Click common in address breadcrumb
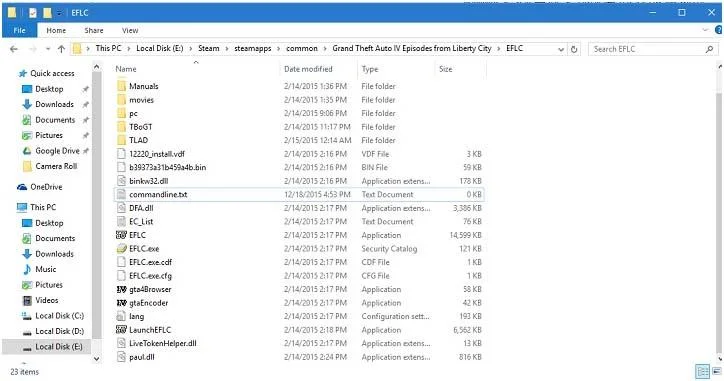The image size is (724, 381). pyautogui.click(x=302, y=48)
